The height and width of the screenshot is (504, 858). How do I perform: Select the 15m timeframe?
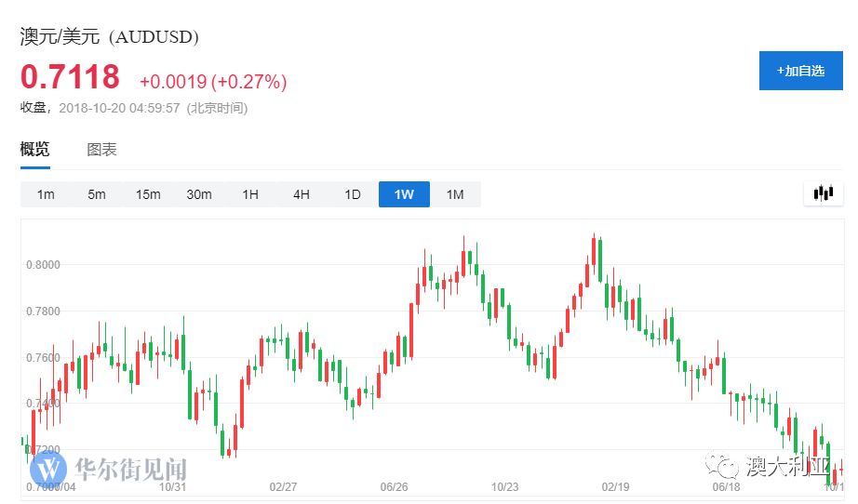(148, 194)
